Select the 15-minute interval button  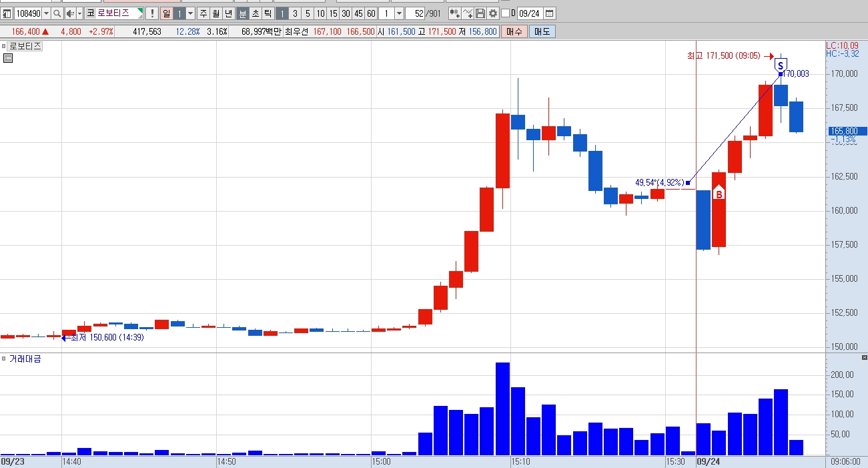point(333,13)
